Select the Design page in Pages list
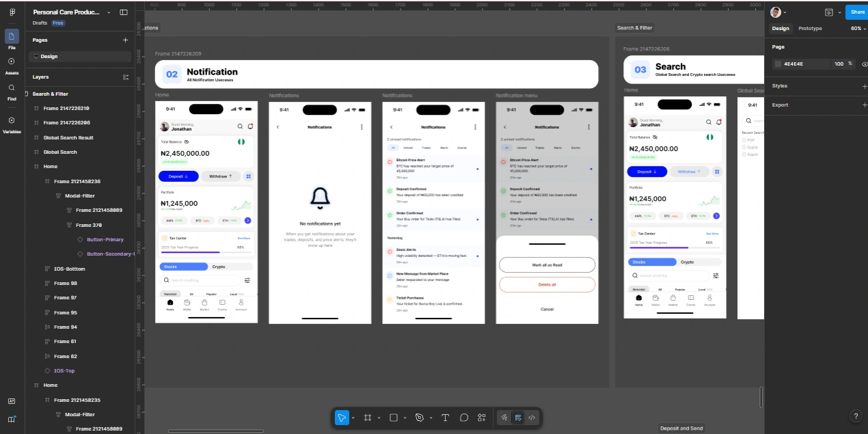Screen dimensions: 868x434 [x=81, y=57]
